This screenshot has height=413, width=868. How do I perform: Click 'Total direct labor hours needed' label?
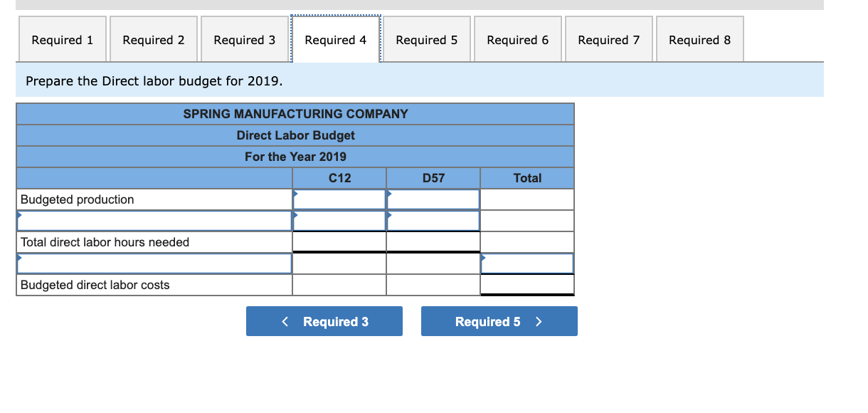(105, 242)
